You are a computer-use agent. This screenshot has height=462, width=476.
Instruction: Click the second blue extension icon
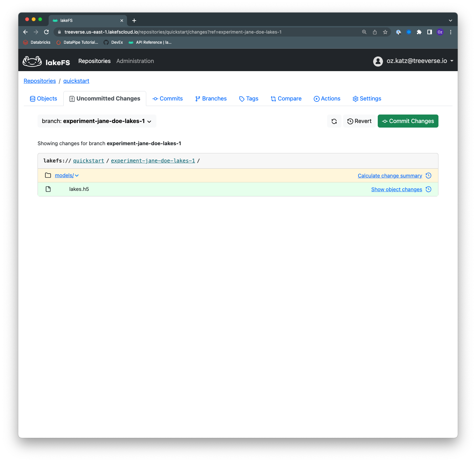409,32
